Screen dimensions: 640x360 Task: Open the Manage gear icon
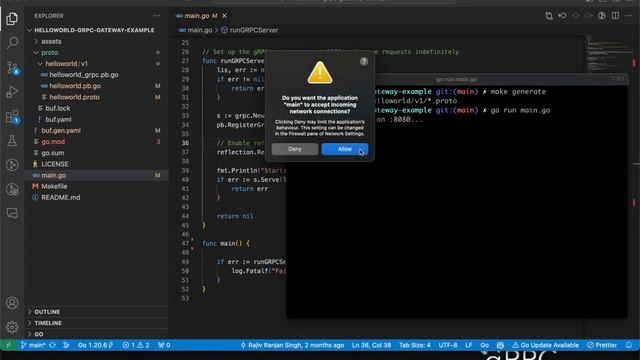click(x=12, y=327)
